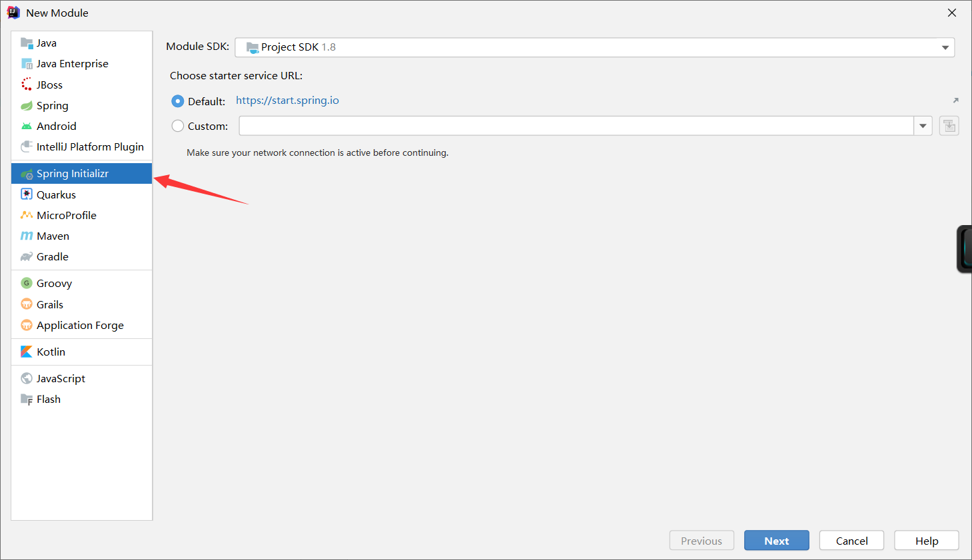
Task: Open the https://start.spring.io link
Action: tap(287, 101)
